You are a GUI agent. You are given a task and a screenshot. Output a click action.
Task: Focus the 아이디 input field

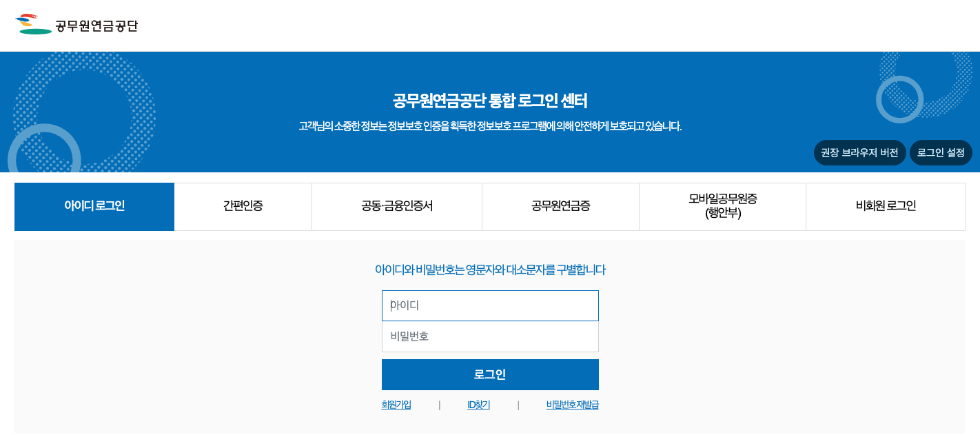(x=490, y=305)
